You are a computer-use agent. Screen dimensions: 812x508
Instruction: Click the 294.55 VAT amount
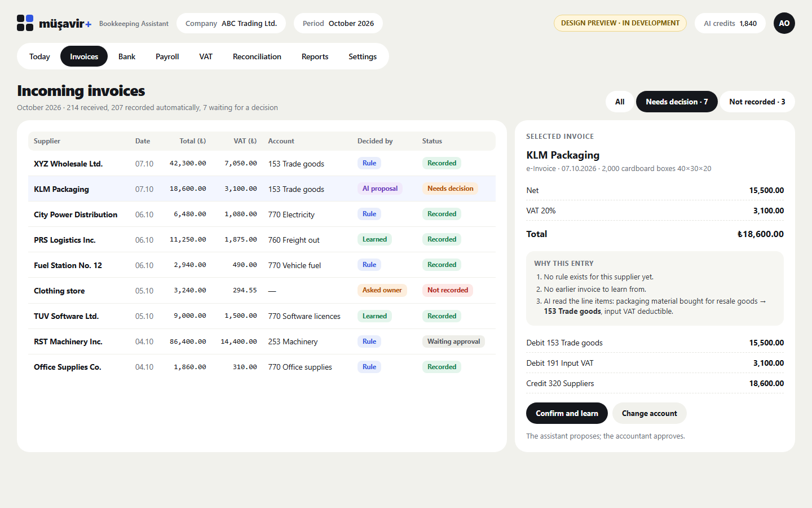[245, 290]
